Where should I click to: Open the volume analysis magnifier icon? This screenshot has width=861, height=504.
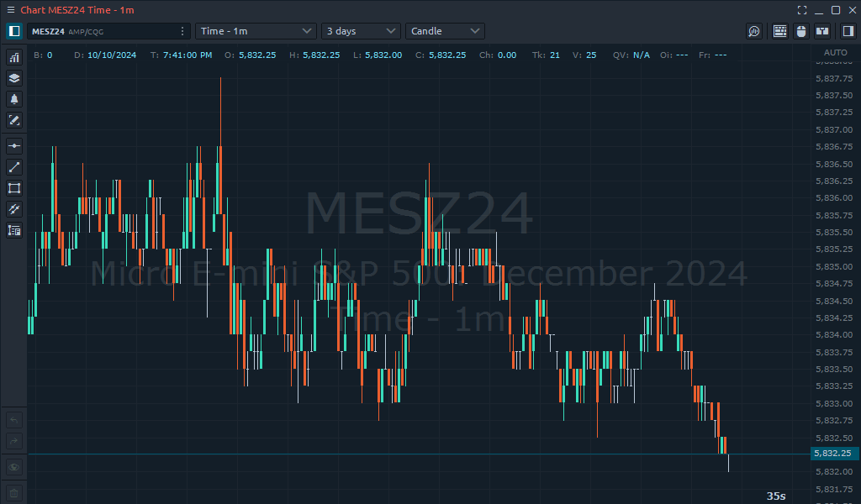pyautogui.click(x=754, y=31)
